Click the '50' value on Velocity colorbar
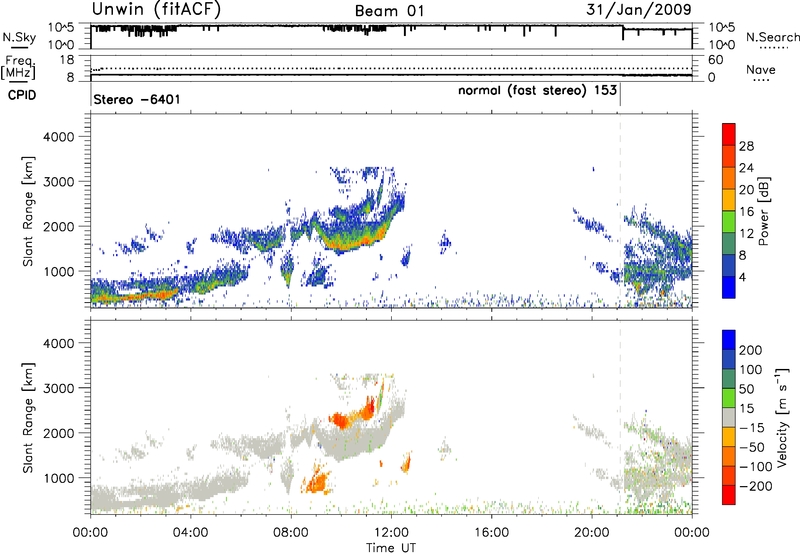The height and width of the screenshot is (554, 800). point(747,389)
